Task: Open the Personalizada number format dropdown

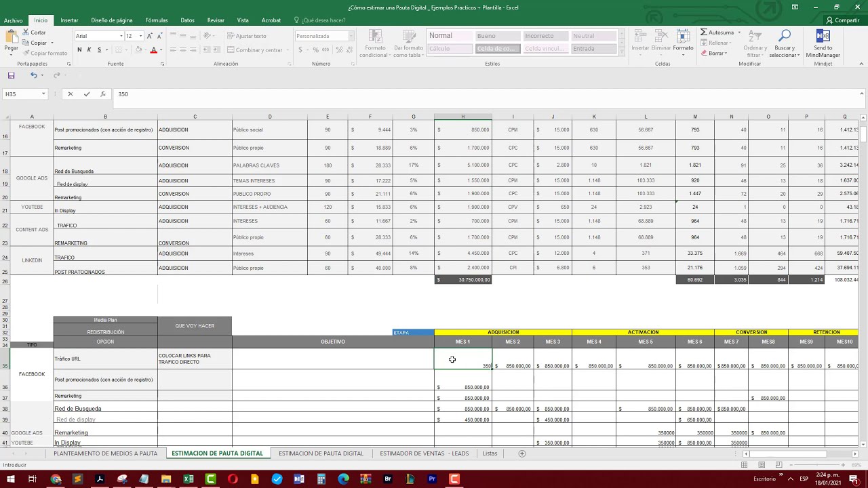Action: (x=351, y=36)
